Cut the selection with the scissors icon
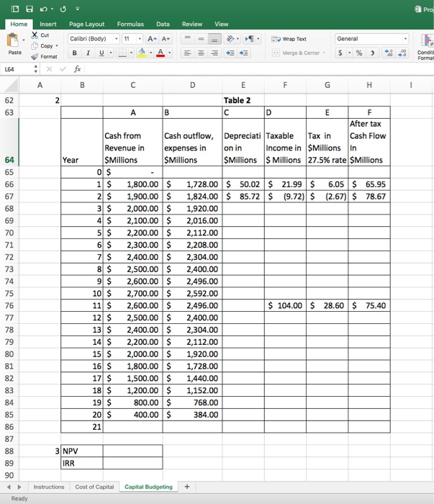 point(35,35)
